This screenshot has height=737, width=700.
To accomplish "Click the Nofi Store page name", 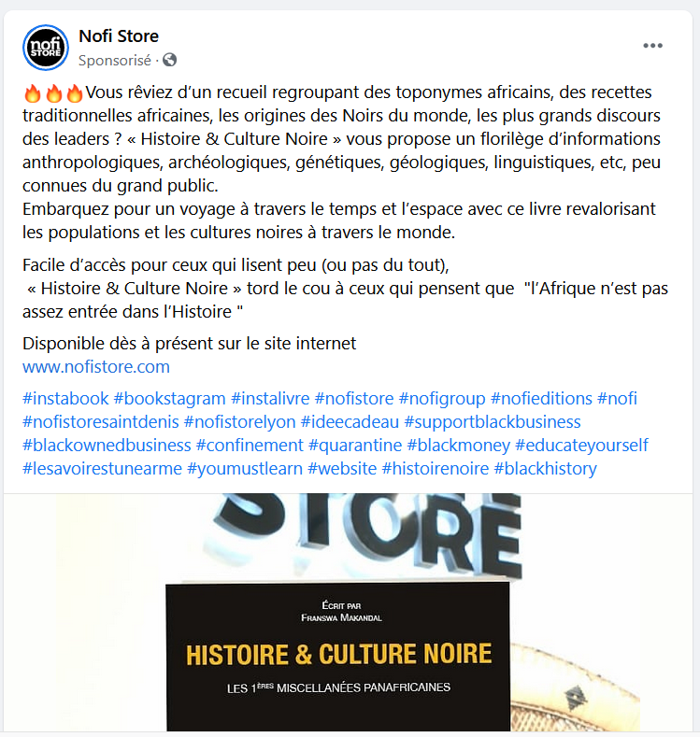I will [119, 36].
